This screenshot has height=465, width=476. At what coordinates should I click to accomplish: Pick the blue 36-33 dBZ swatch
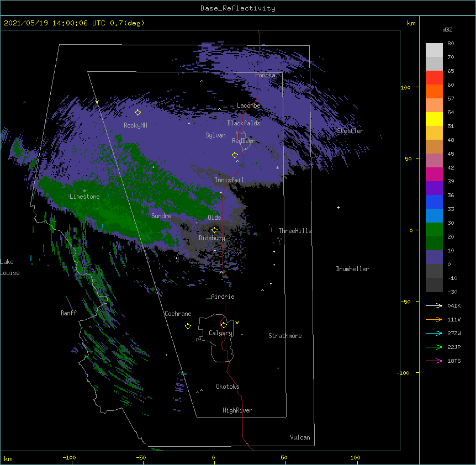click(434, 202)
